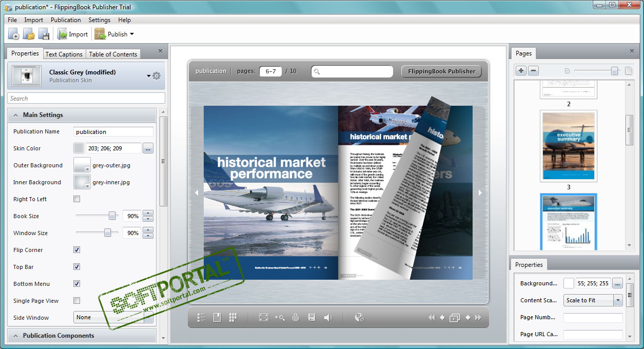Close the Properties panel with X
This screenshot has width=644, height=349.
pyautogui.click(x=160, y=51)
